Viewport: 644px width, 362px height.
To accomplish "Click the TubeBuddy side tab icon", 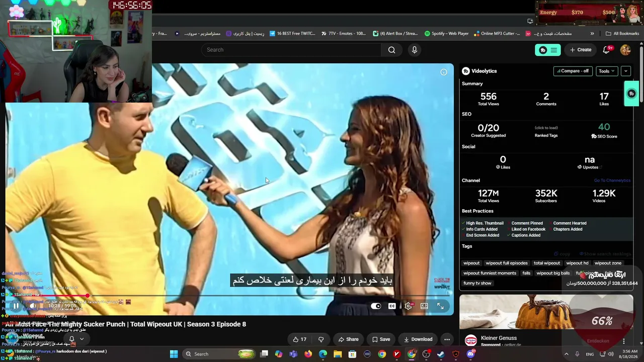I will point(631,94).
